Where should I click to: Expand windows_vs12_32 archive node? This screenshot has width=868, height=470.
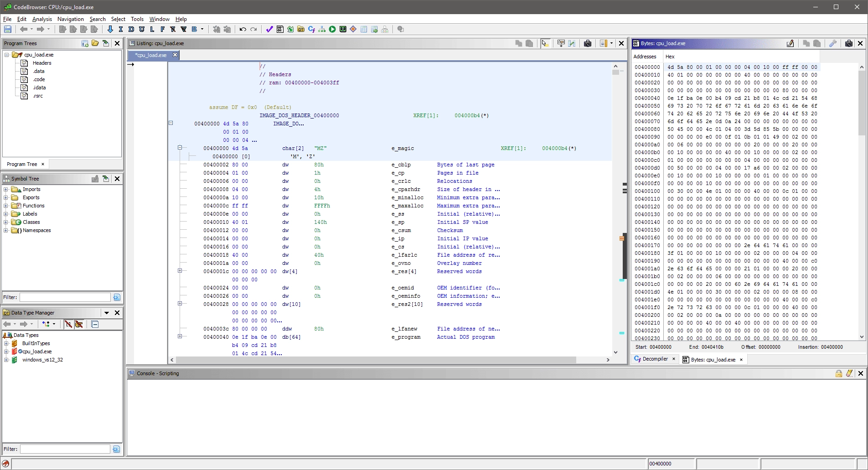coord(6,360)
